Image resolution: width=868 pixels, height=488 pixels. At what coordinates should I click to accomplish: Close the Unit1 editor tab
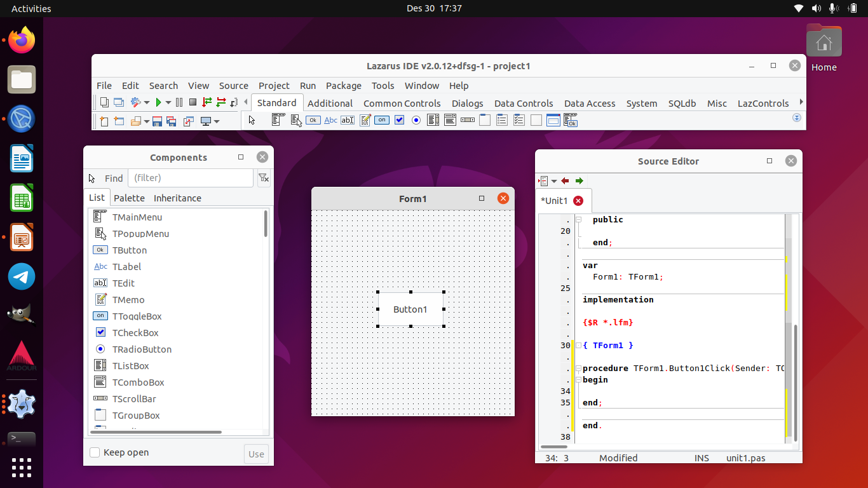tap(578, 201)
